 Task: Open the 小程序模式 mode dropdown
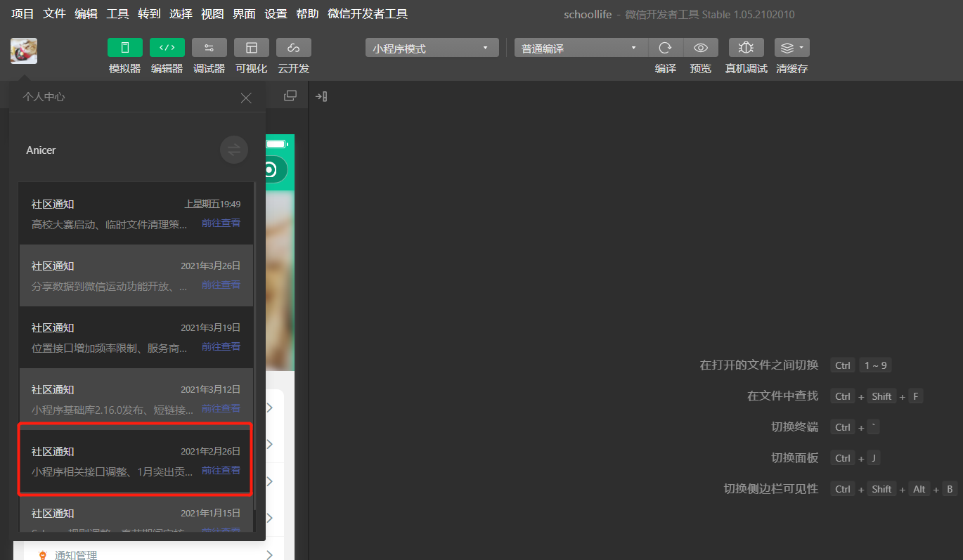(x=432, y=48)
